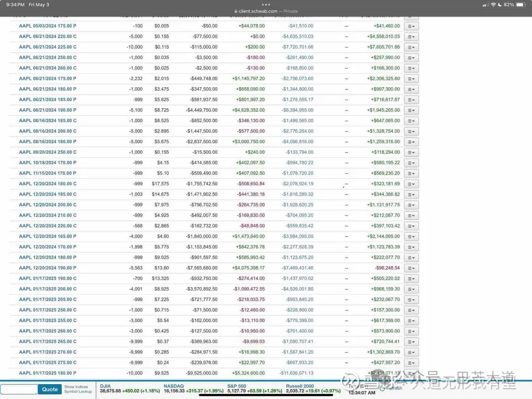The image size is (532, 399).
Task: Expand row menu for AAPL 06/21/2024 250.00 C
Action: tap(411, 58)
